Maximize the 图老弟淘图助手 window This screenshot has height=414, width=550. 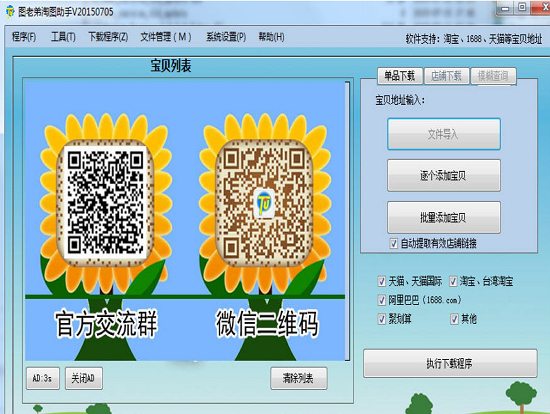(x=522, y=7)
